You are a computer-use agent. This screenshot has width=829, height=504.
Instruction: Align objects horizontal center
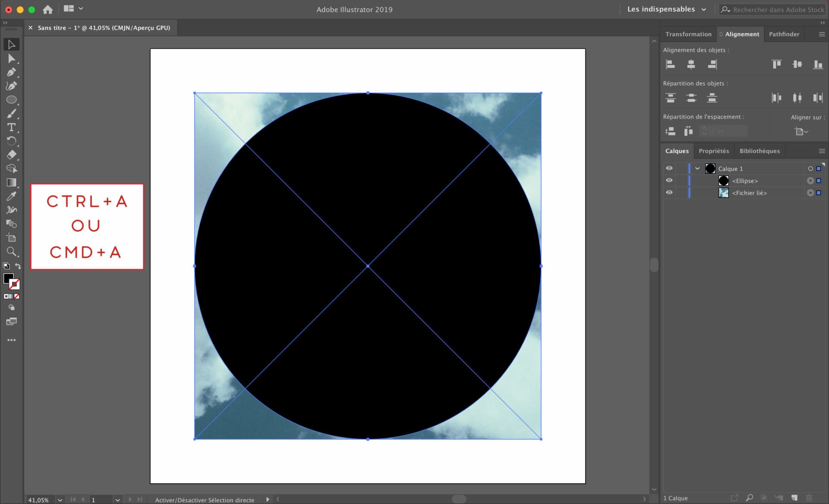pyautogui.click(x=691, y=64)
